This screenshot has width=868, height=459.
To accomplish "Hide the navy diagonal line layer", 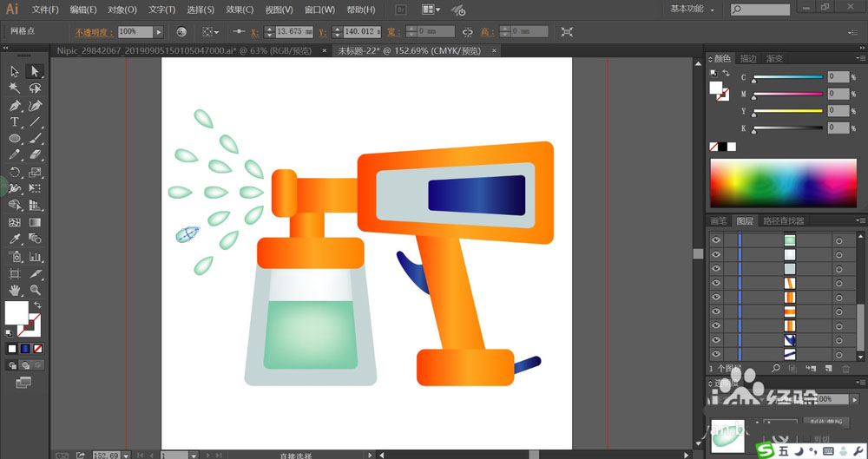I will pos(716,354).
